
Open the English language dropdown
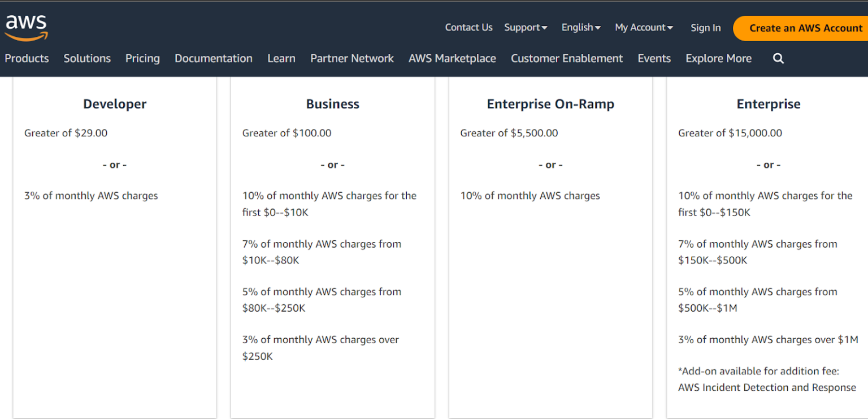coord(580,27)
